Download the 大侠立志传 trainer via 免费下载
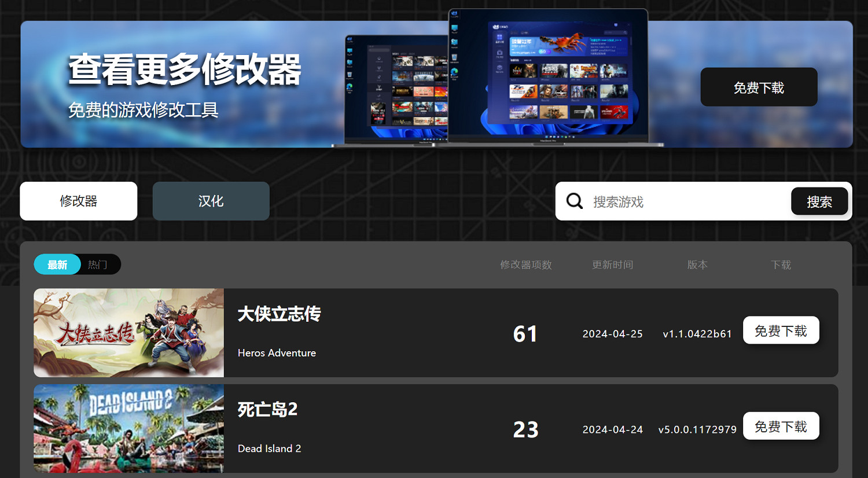The image size is (868, 478). coord(781,330)
